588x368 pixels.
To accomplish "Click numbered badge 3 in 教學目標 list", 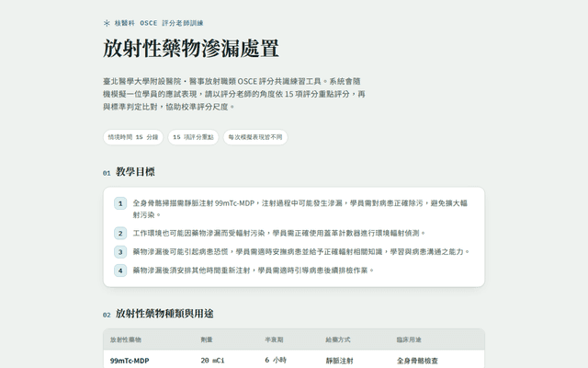I will pos(120,251).
